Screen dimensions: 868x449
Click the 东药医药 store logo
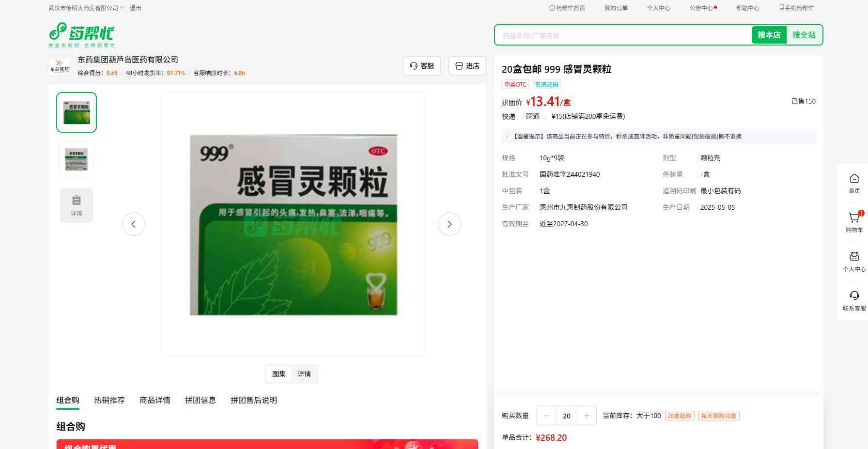coord(60,66)
